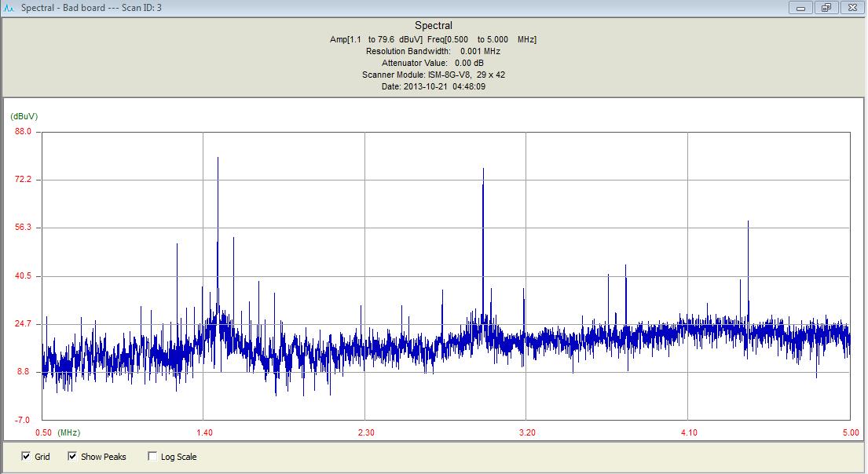Click the (MHz) axis unit label

tap(69, 432)
